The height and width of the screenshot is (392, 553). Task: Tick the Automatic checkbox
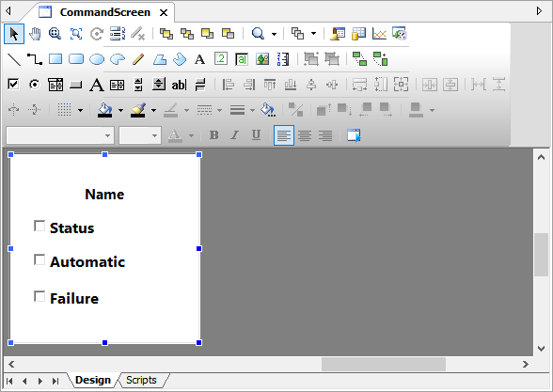[39, 259]
